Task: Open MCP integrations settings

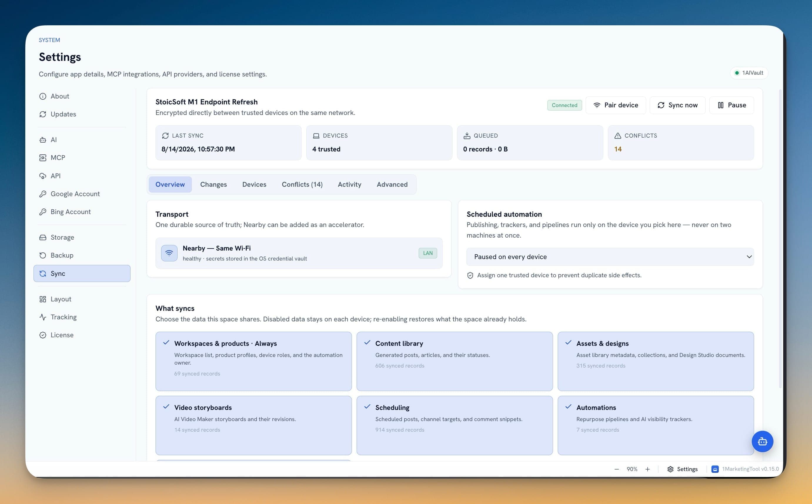Action: point(82,158)
